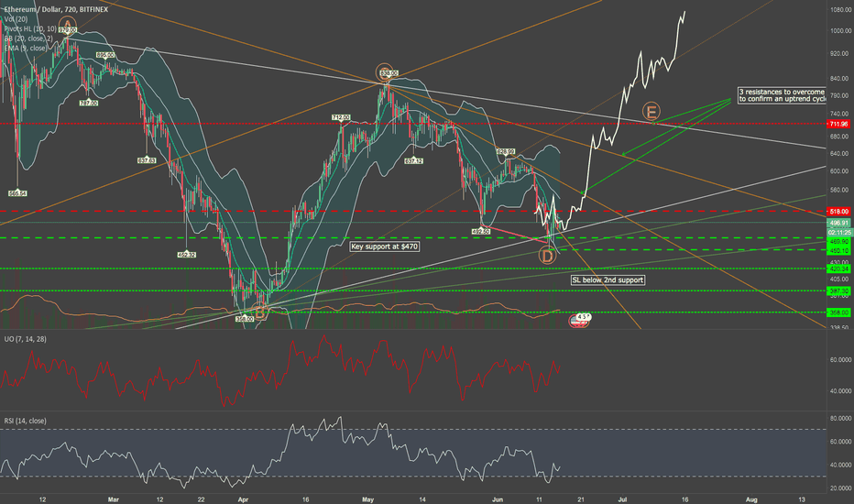Click the 711.96 red price label
Image resolution: width=854 pixels, height=504 pixels.
click(x=838, y=125)
